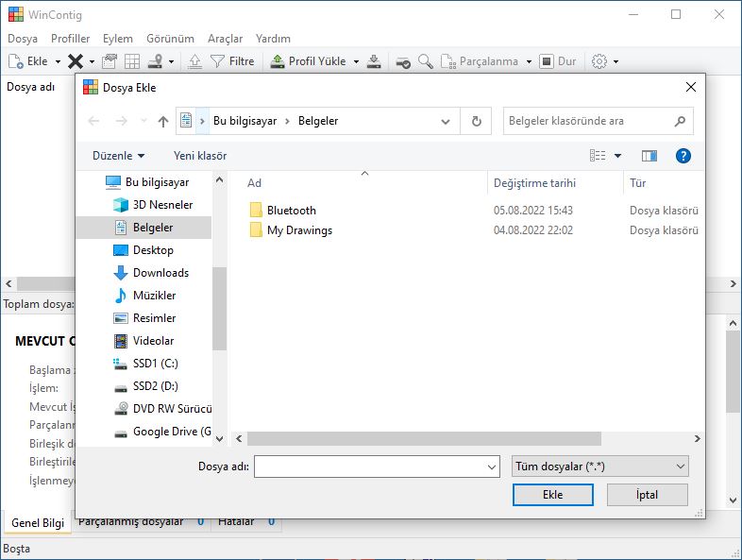This screenshot has width=742, height=560.
Task: Open dropdown arrow beside gear icon
Action: pyautogui.click(x=616, y=62)
